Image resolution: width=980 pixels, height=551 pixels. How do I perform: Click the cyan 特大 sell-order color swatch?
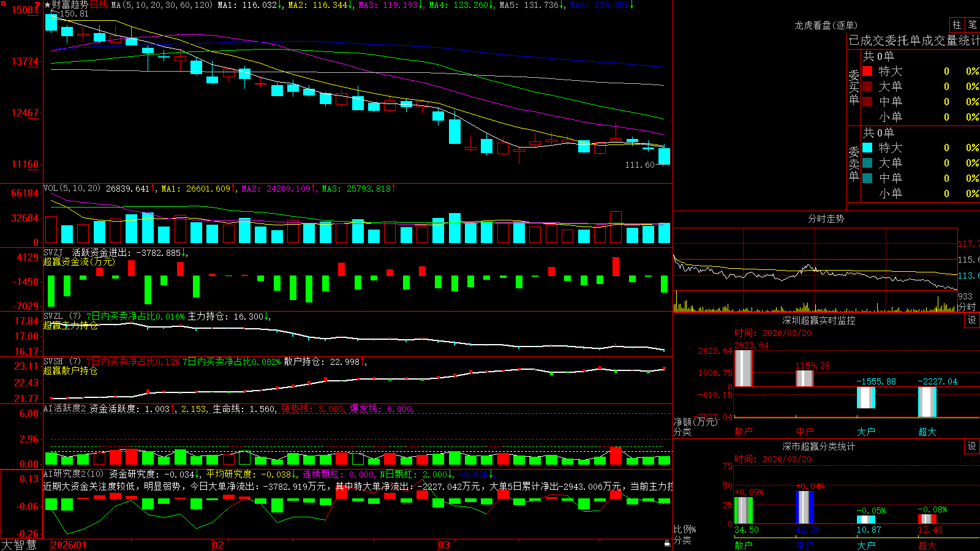point(867,148)
